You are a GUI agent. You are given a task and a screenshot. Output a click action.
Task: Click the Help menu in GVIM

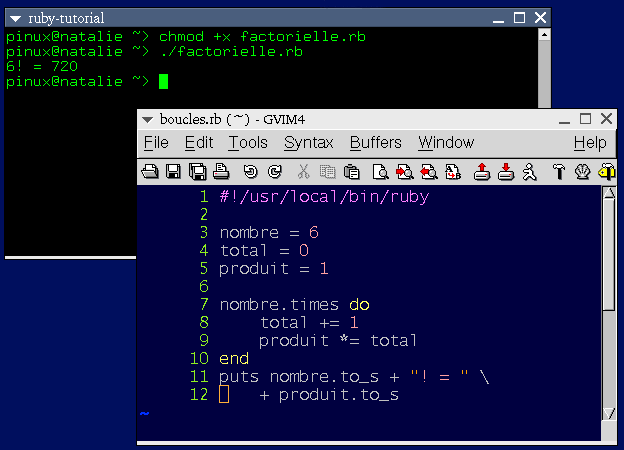590,143
